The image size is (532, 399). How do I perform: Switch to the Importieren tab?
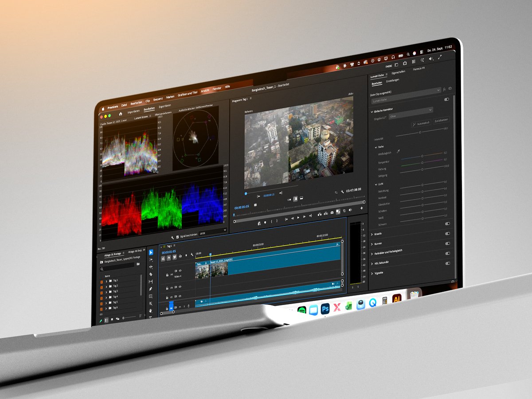[x=133, y=112]
